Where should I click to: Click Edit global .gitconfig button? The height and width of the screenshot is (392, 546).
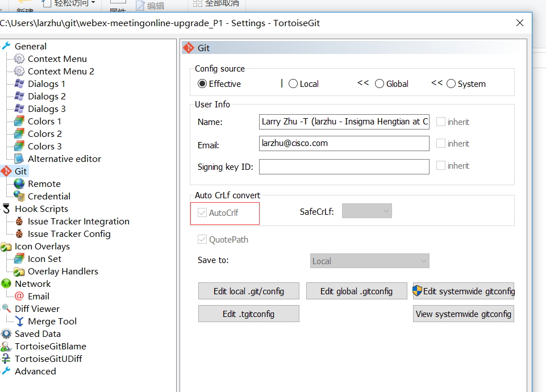pyautogui.click(x=357, y=291)
